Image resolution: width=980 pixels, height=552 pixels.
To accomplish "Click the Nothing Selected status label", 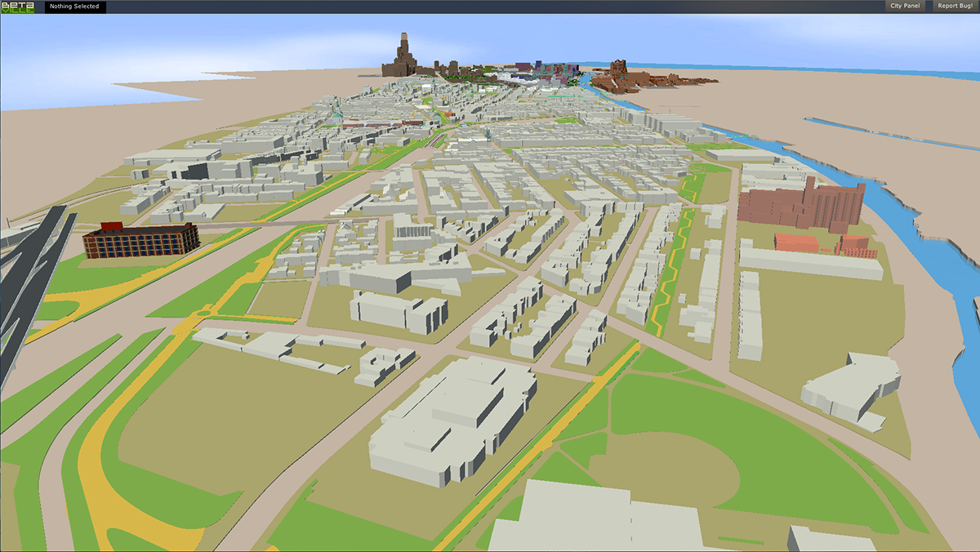I will [x=74, y=7].
